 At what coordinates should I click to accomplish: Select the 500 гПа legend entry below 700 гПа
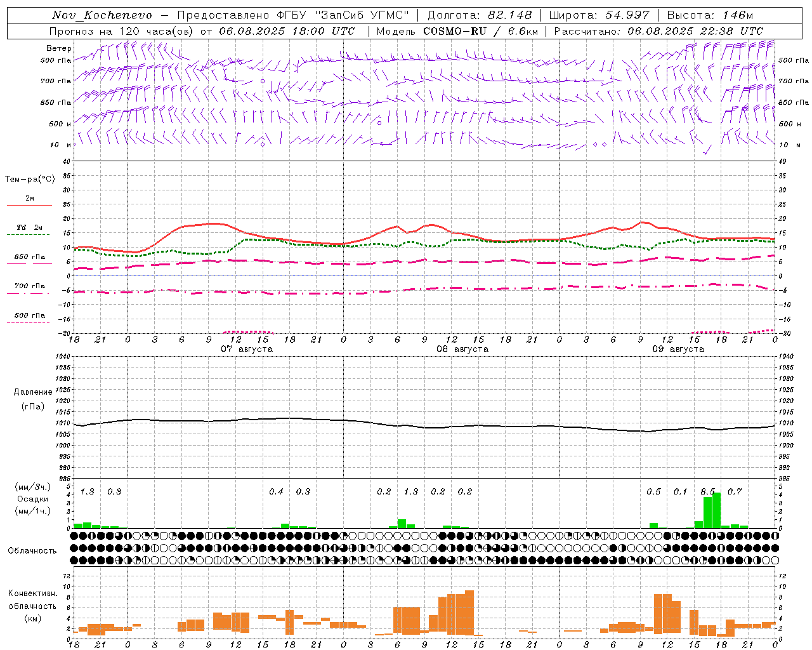click(29, 317)
